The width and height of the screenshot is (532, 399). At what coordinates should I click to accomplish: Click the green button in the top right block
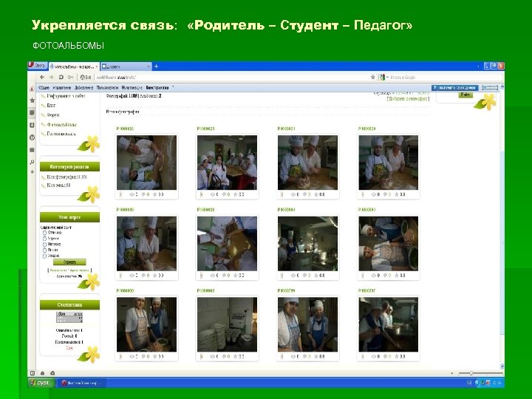(465, 95)
